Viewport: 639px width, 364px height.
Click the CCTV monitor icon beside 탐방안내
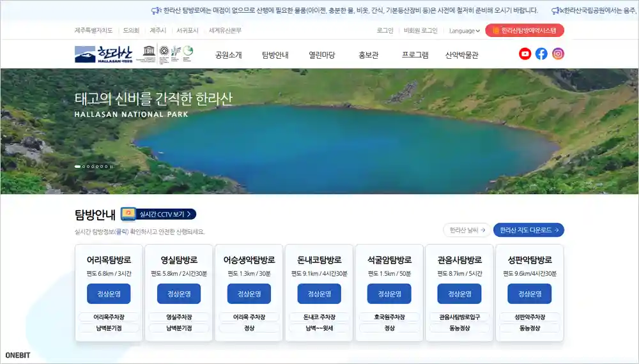tap(128, 214)
